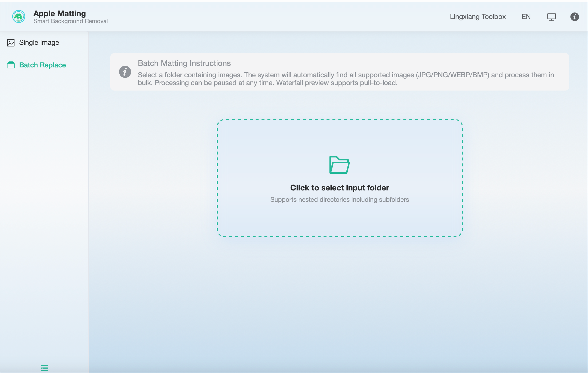
Task: Open the About info icon in header
Action: tap(574, 17)
